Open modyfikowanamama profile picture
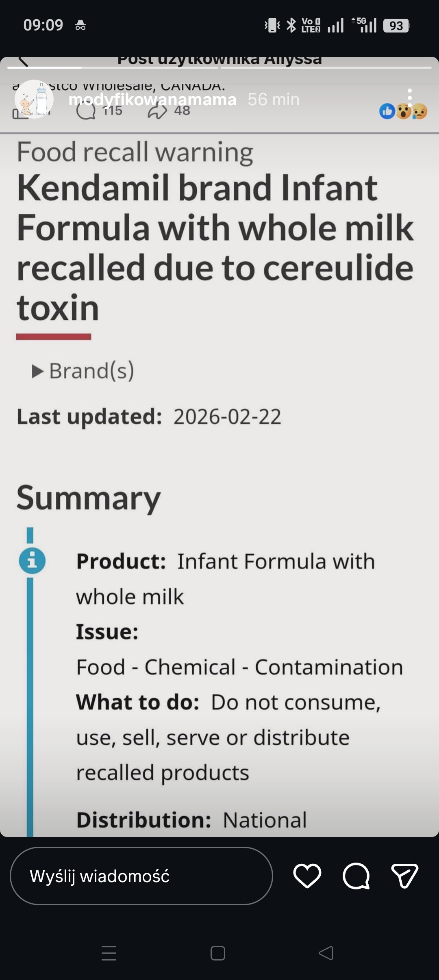 34,99
